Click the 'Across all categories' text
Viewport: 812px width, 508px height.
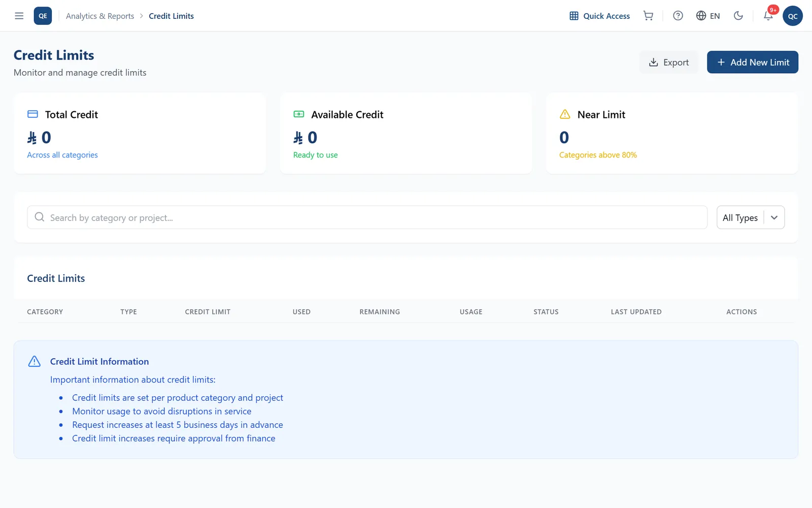coord(62,155)
